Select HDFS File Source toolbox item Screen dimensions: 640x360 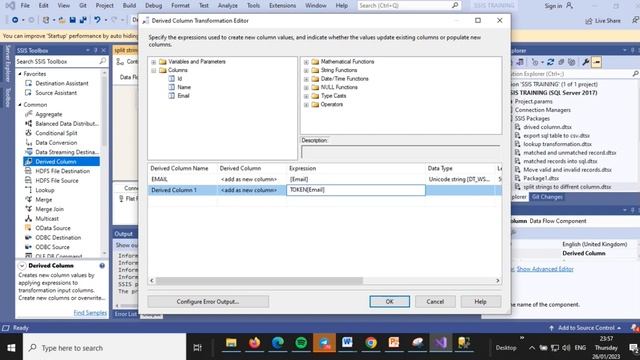(x=52, y=180)
